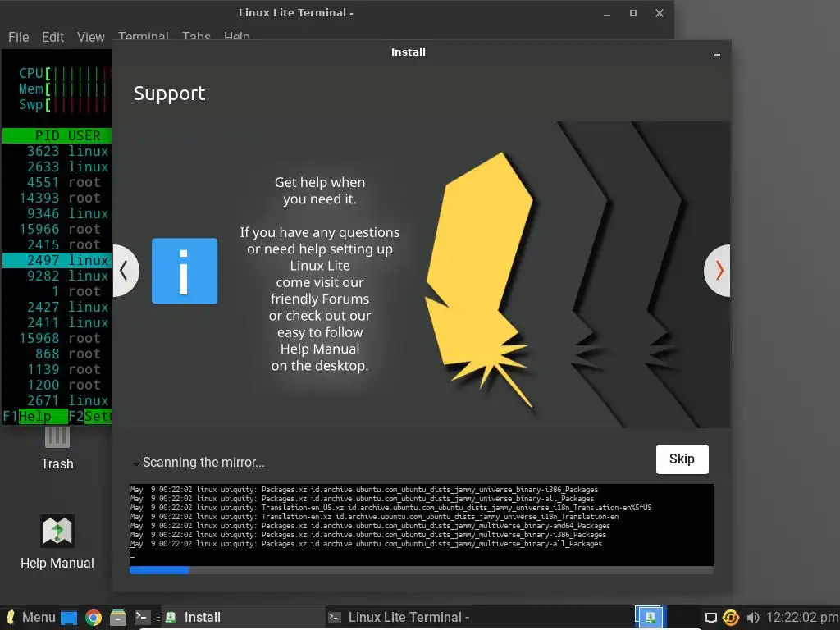Select htop process row PID 14393
The image size is (840, 630).
pyautogui.click(x=57, y=198)
